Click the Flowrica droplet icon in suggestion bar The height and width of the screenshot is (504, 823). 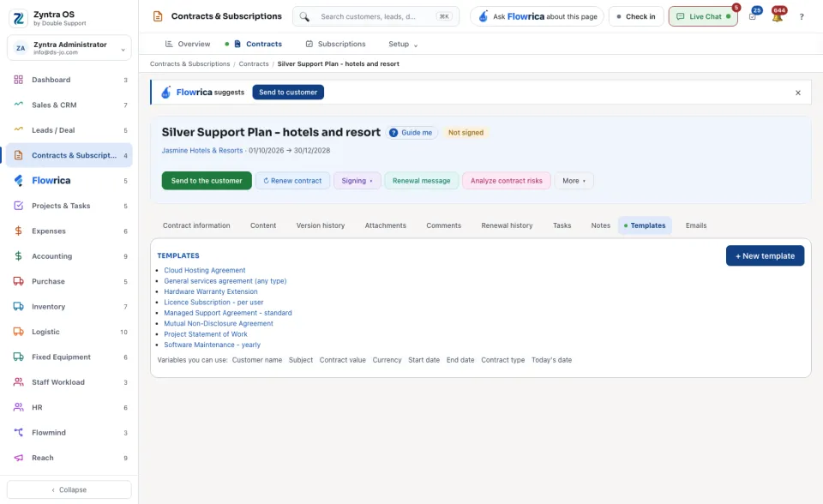(x=165, y=93)
